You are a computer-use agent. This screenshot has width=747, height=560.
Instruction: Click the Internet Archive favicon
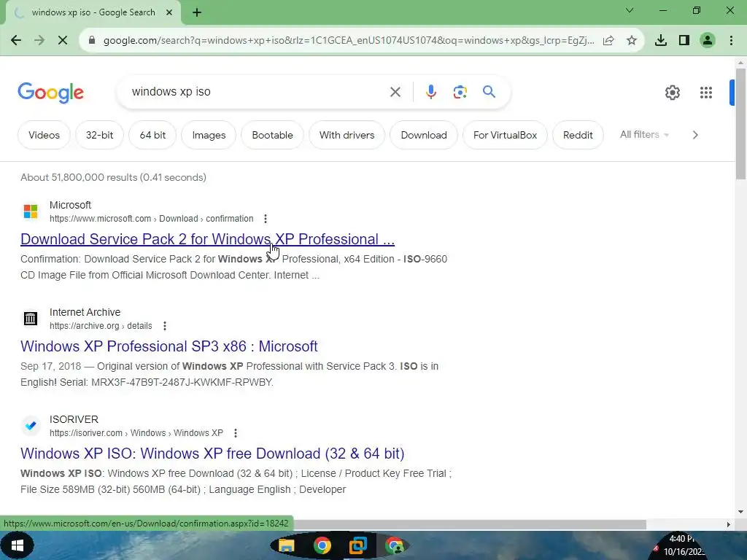click(x=31, y=319)
